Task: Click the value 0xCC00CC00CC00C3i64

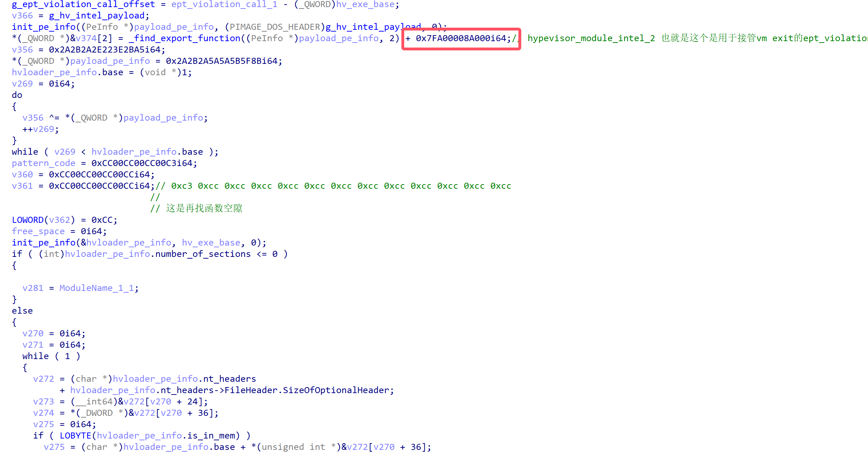Action: [142, 163]
